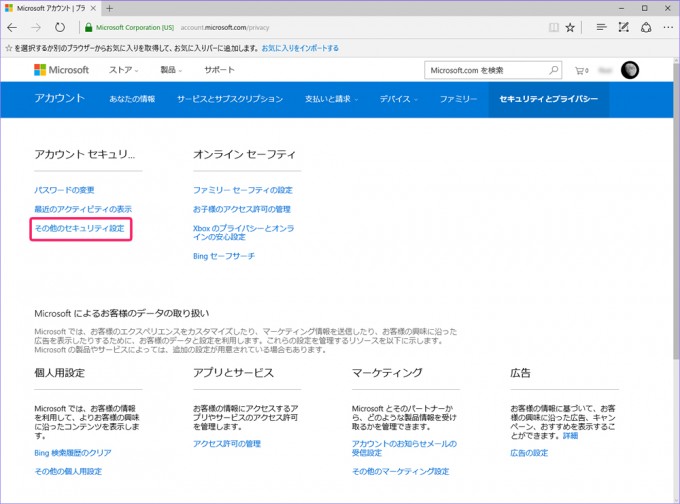Click the 詳細 link under 広告
The width and height of the screenshot is (680, 504).
tap(570, 435)
